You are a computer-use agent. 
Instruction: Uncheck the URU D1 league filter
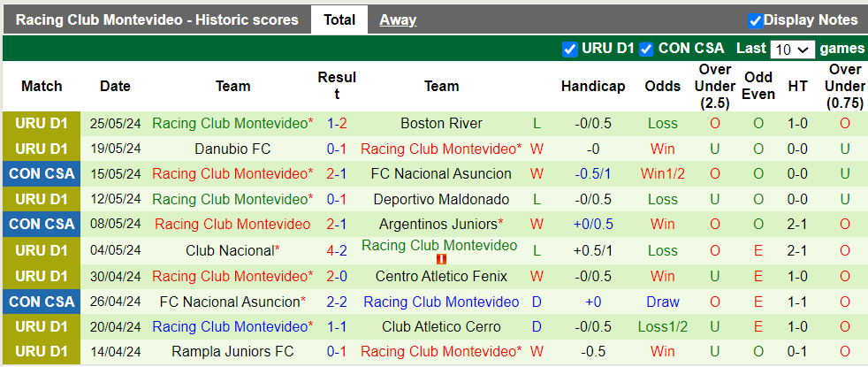pos(569,49)
